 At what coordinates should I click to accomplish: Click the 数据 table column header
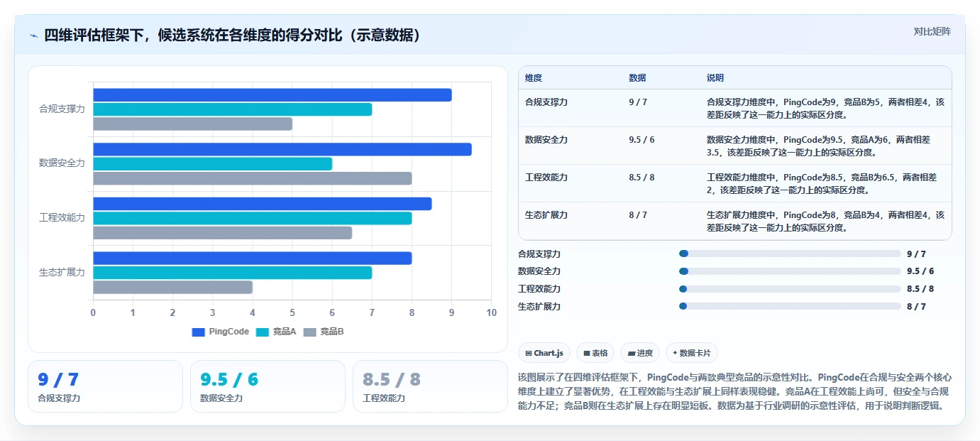click(637, 78)
